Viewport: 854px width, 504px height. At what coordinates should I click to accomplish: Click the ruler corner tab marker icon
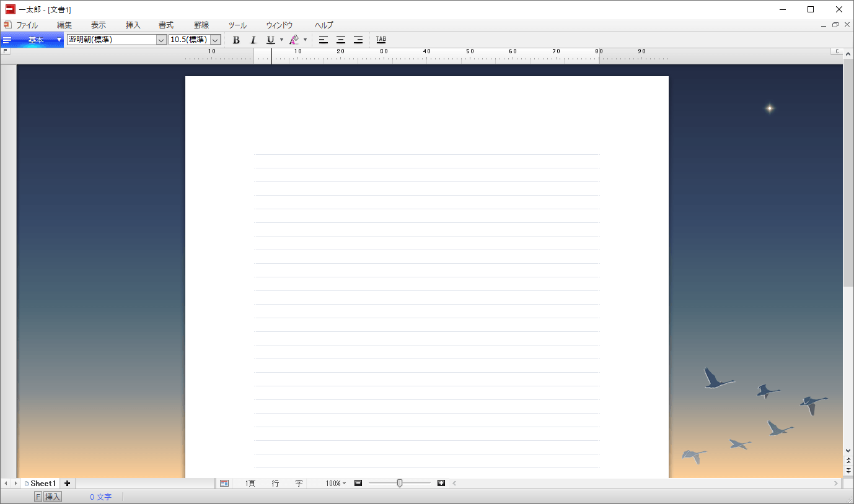(6, 51)
